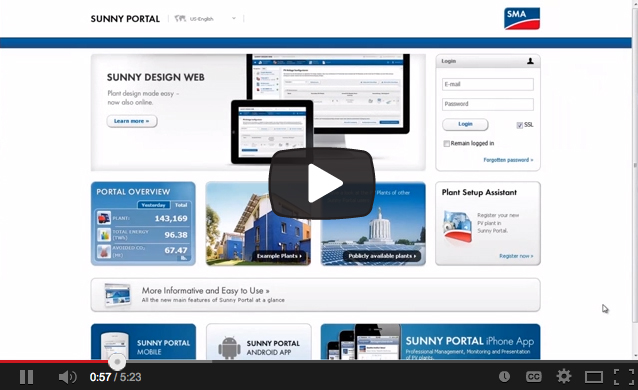Toggle closed captions CC icon

[x=533, y=377]
